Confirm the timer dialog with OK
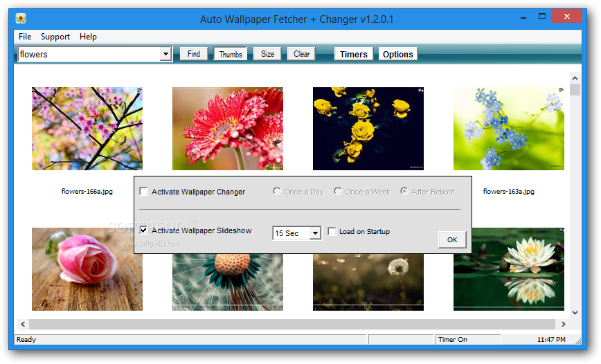This screenshot has height=364, width=601. (452, 240)
